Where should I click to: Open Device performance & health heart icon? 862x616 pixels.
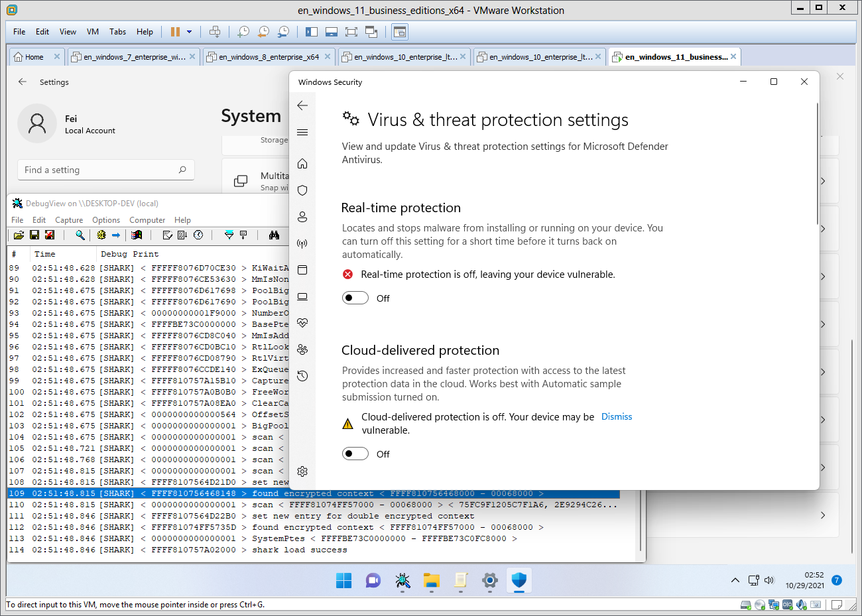(x=302, y=323)
